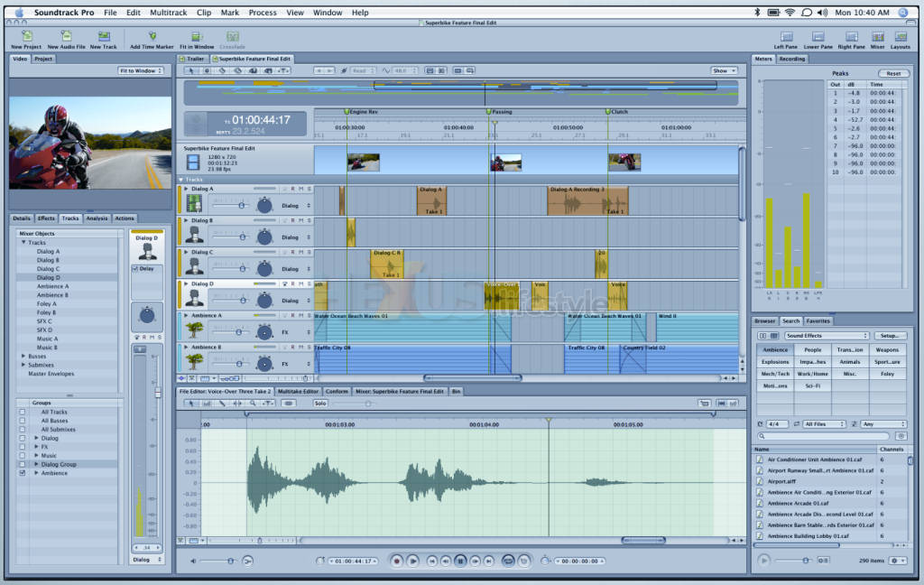The height and width of the screenshot is (585, 924).
Task: Click the Setup... button
Action: point(889,336)
